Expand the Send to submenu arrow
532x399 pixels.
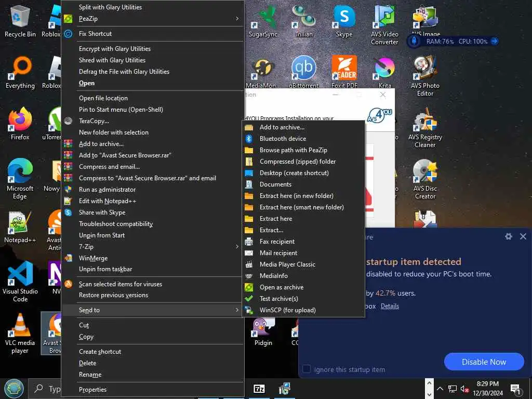(237, 310)
